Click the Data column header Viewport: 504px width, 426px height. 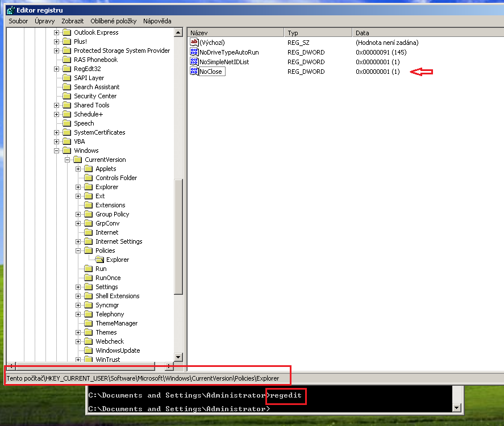(428, 33)
